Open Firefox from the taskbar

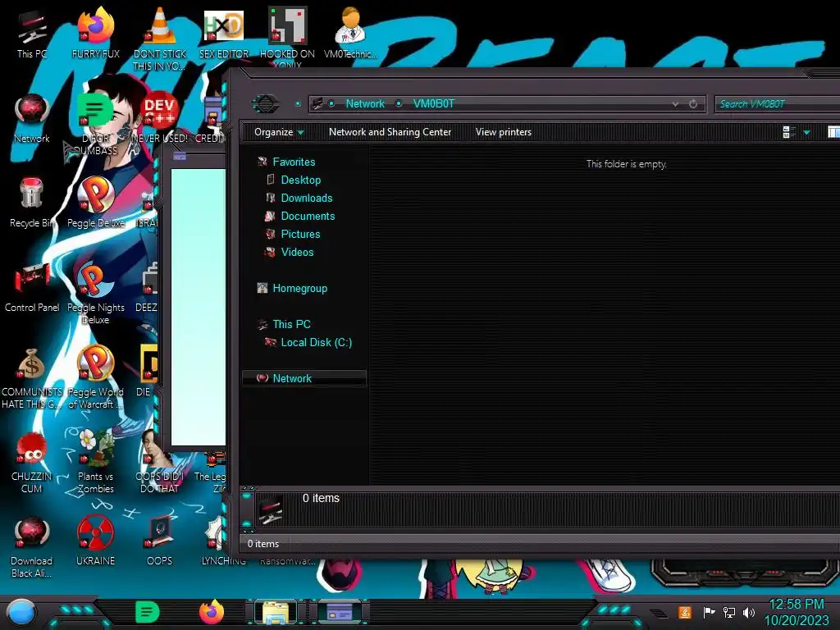(x=212, y=612)
